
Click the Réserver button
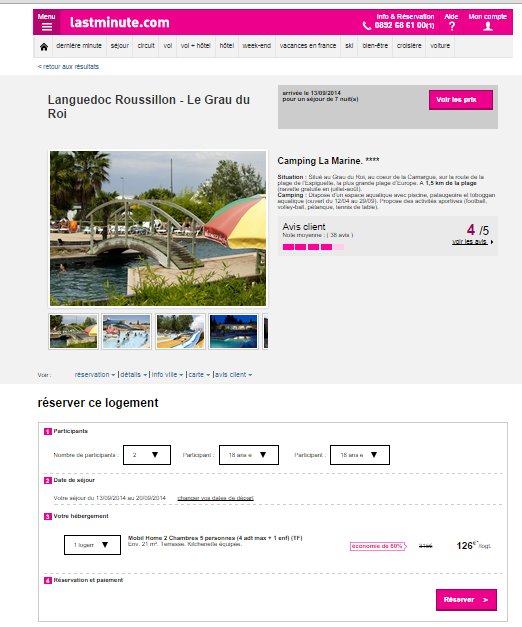[x=466, y=599]
